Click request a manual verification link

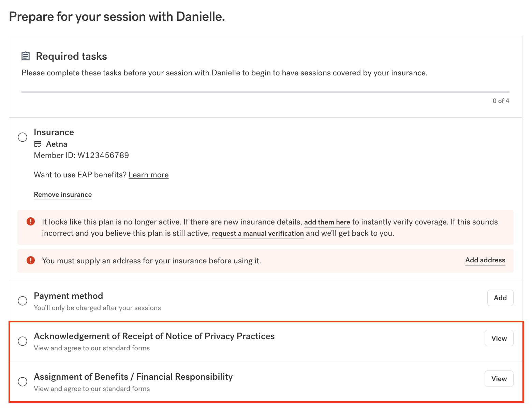258,233
